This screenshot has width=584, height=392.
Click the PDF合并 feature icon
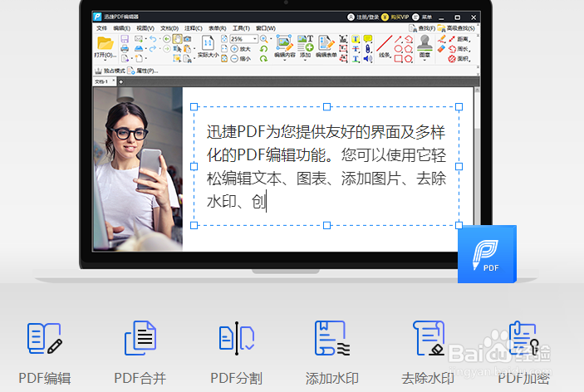[x=140, y=338]
